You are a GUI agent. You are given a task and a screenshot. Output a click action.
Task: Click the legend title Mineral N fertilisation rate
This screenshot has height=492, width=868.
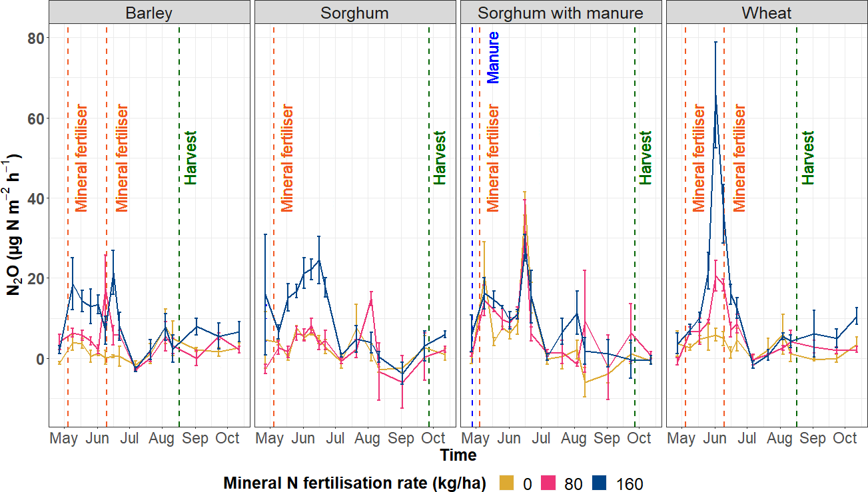[354, 483]
